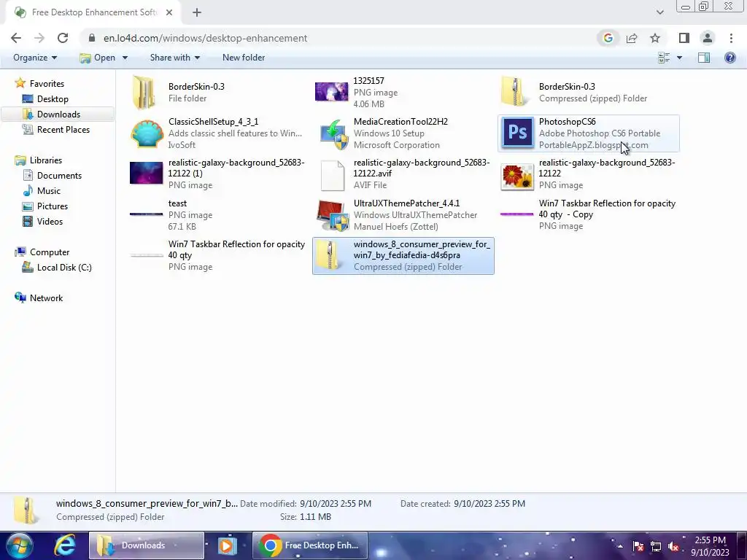The width and height of the screenshot is (747, 560).
Task: Click the Google icon in address bar
Action: pyautogui.click(x=608, y=38)
